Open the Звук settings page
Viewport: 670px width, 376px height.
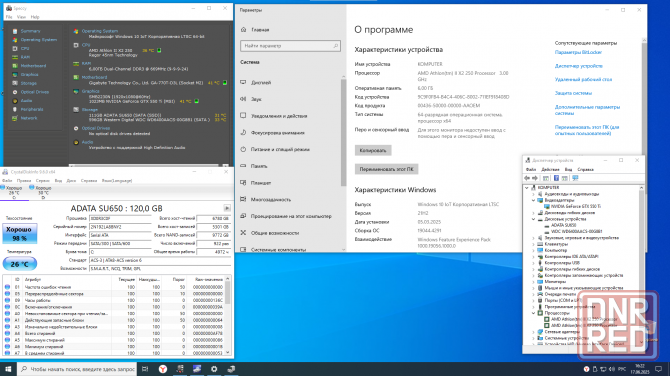click(x=256, y=99)
